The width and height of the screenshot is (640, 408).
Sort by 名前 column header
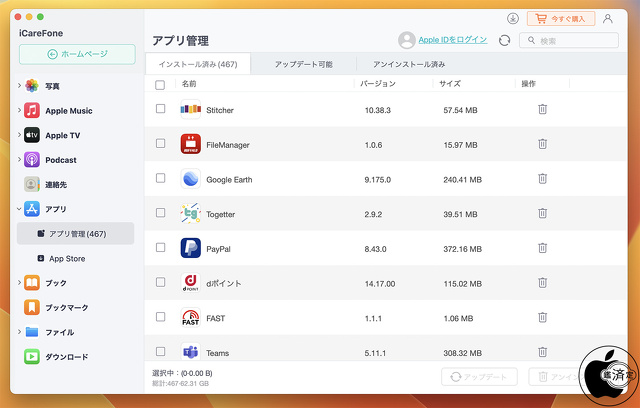click(x=189, y=84)
